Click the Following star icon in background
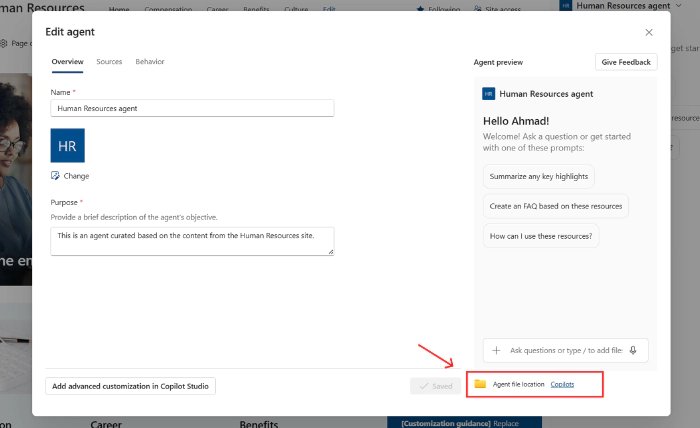The height and width of the screenshot is (428, 700). point(420,9)
